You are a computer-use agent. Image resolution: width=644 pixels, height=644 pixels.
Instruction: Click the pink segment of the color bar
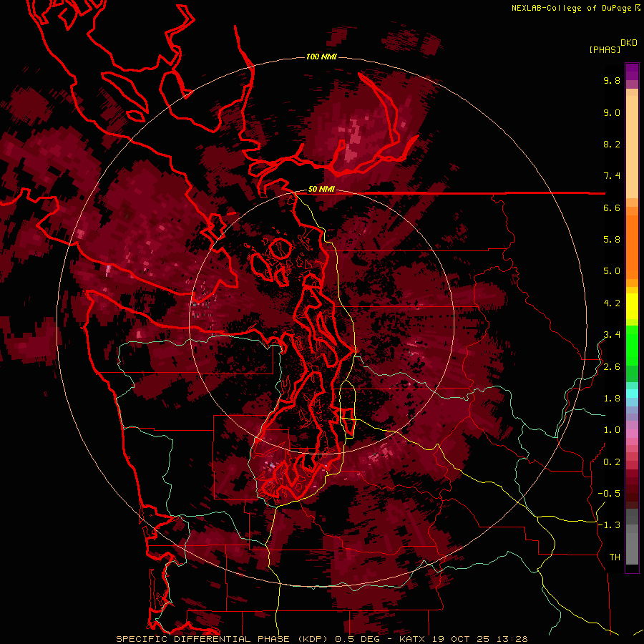click(x=632, y=434)
